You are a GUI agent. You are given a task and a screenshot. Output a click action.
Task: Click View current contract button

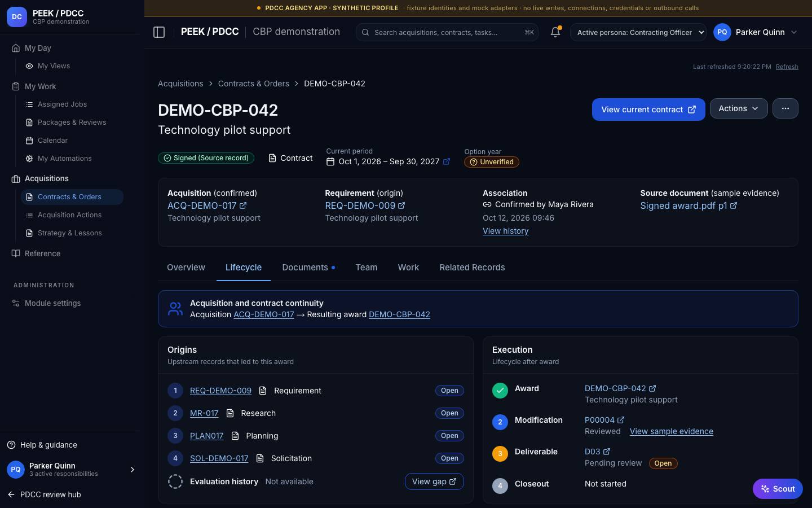[648, 110]
